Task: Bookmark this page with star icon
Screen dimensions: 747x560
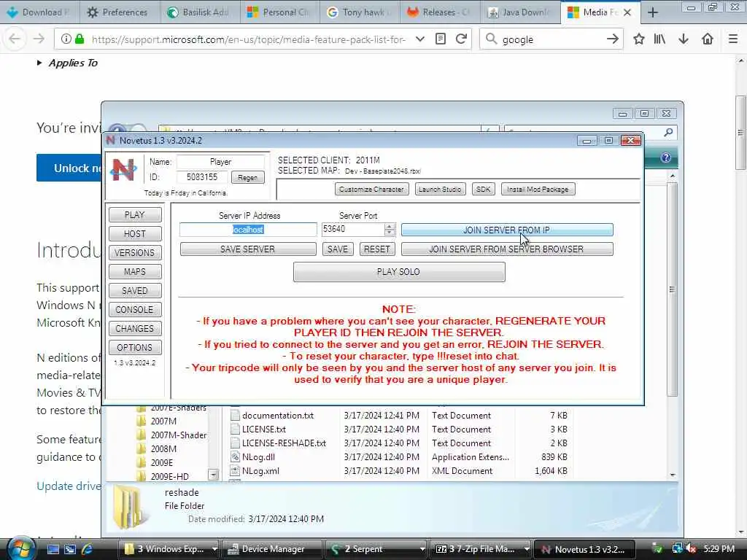Action: (639, 39)
